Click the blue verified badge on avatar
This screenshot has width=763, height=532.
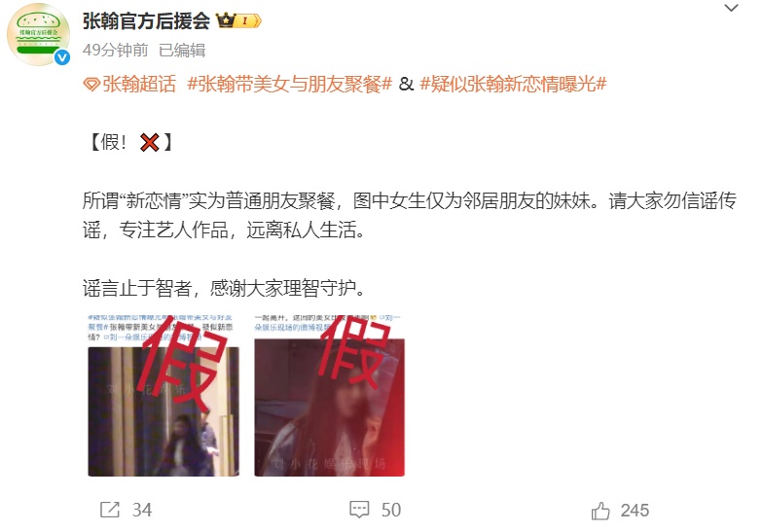coord(62,57)
